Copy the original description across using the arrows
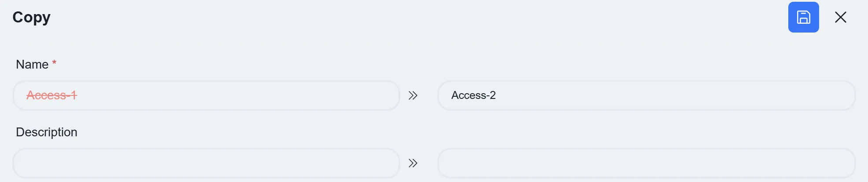The image size is (868, 182). click(x=413, y=163)
